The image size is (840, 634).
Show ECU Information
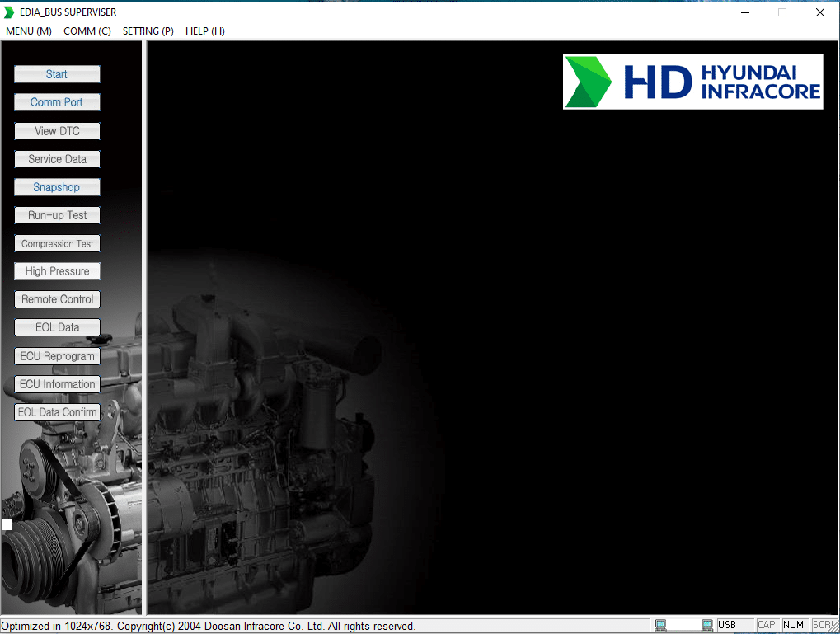tap(57, 384)
